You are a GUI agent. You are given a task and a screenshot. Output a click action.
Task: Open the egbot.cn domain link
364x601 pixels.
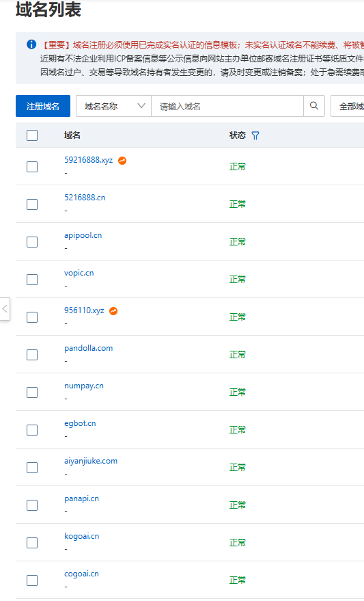pos(80,423)
